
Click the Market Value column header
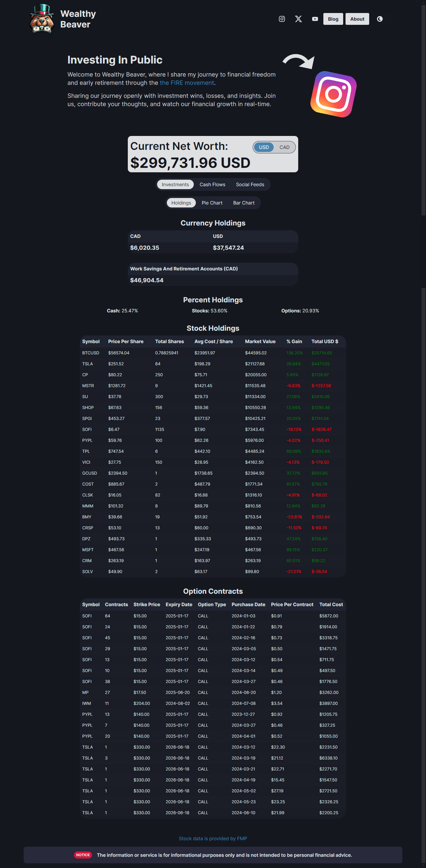(260, 341)
